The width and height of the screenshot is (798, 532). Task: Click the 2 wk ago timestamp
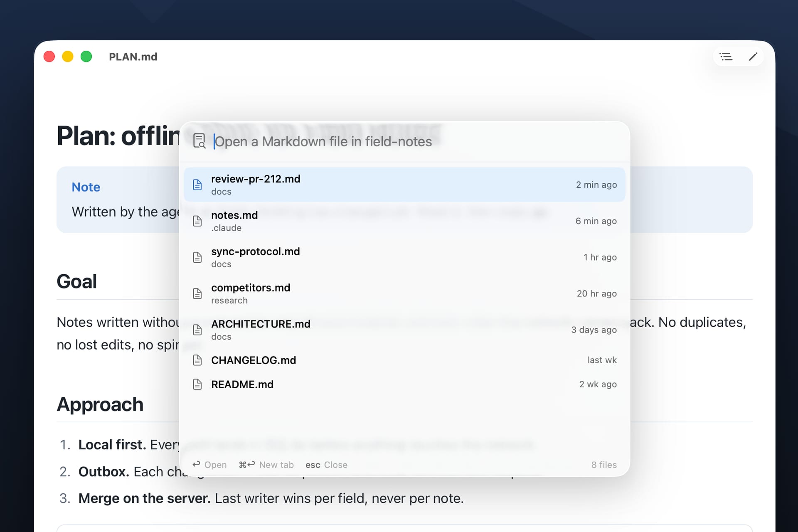pyautogui.click(x=598, y=384)
